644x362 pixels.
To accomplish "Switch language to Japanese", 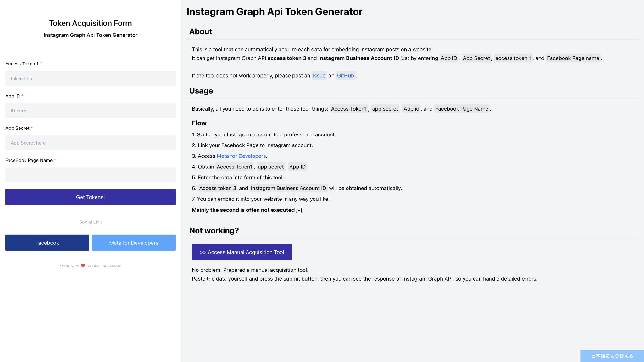I will [x=612, y=356].
